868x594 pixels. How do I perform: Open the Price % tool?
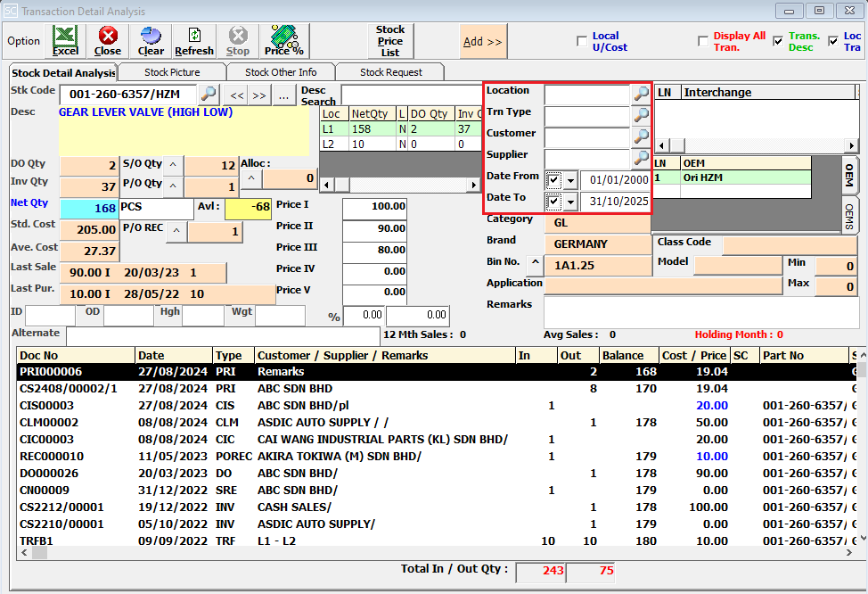click(x=284, y=41)
